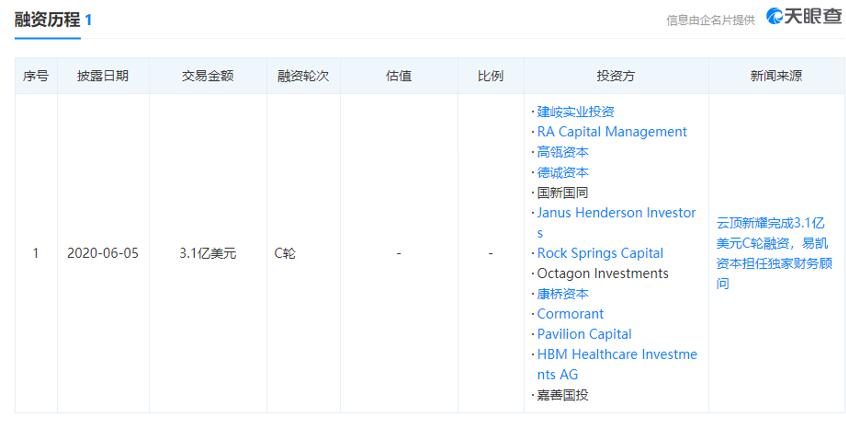Select the 融资历程 tab heading
846x421 pixels.
pos(47,21)
